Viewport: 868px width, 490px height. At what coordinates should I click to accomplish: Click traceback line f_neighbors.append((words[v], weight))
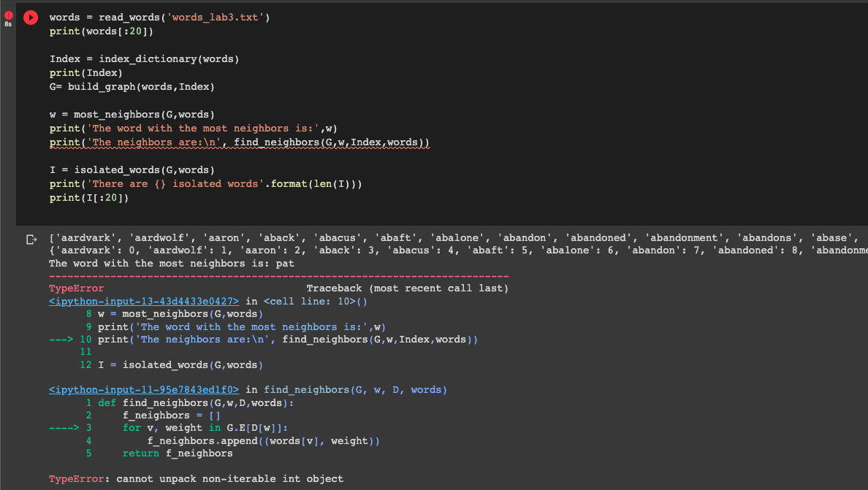[x=264, y=441]
